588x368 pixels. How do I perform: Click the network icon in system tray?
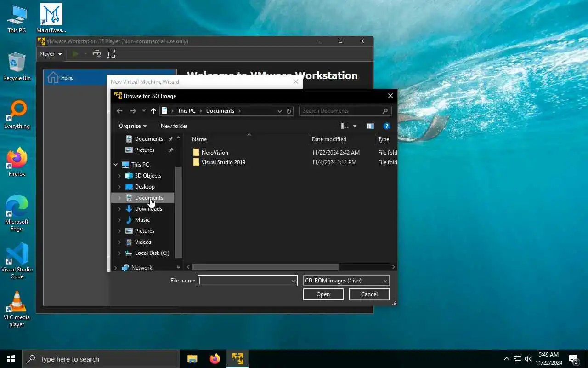pos(518,359)
